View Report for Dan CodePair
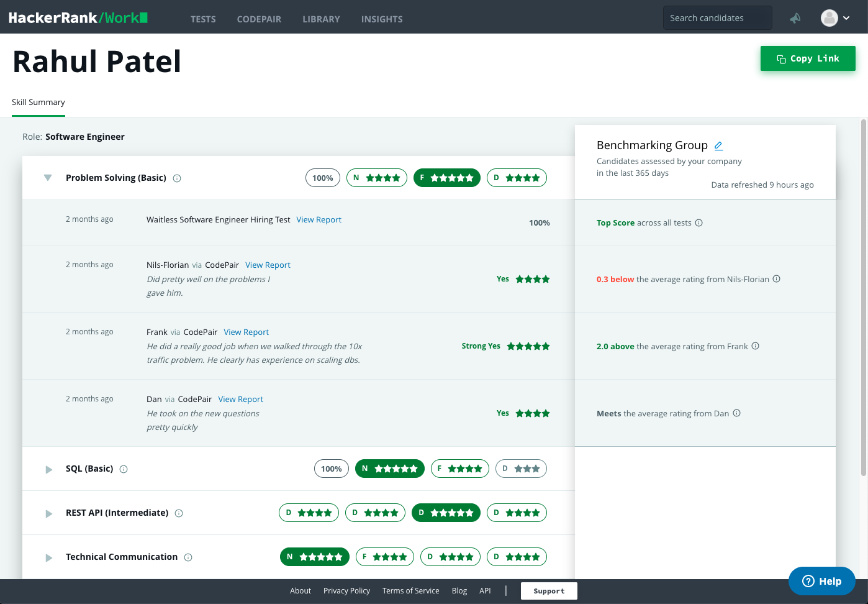 pos(240,399)
